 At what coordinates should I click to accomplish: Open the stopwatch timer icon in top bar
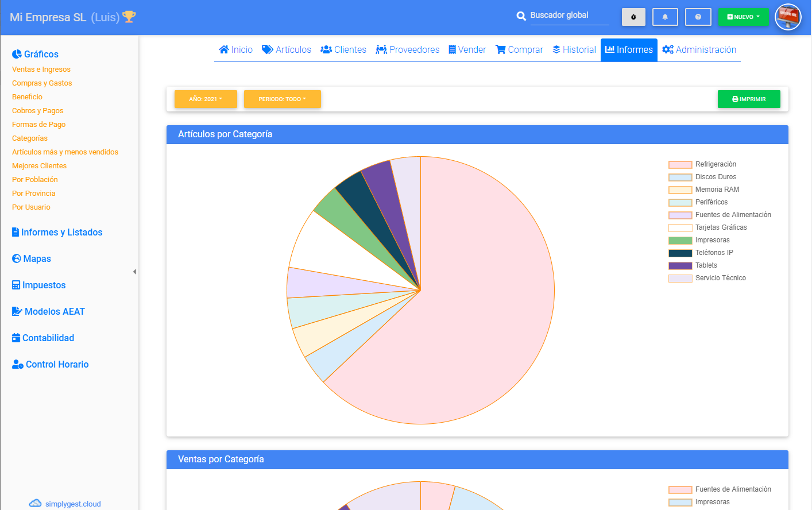point(633,17)
